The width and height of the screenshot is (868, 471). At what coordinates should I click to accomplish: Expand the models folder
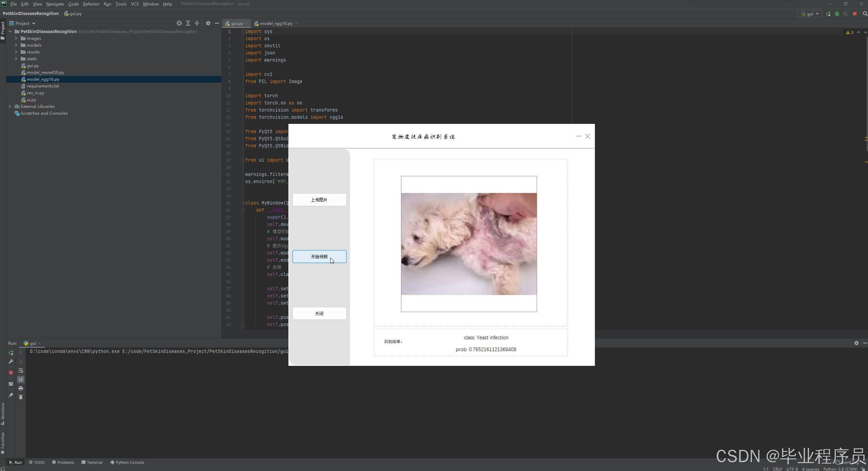pos(16,45)
